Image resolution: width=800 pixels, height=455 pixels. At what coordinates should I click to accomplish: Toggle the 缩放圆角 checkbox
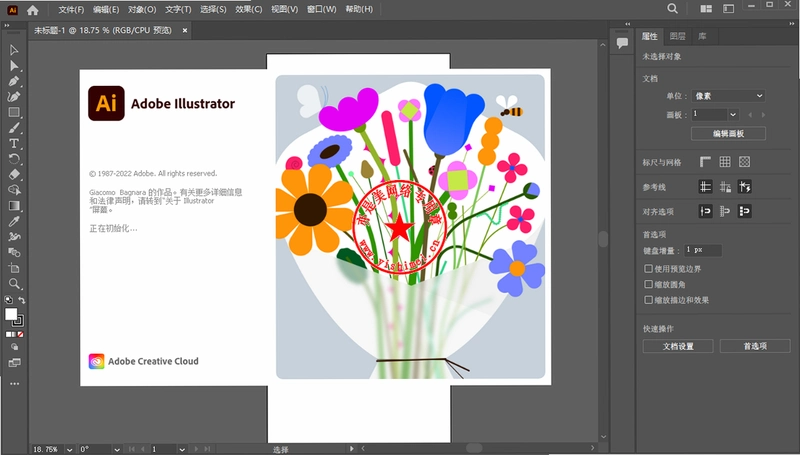pos(648,284)
